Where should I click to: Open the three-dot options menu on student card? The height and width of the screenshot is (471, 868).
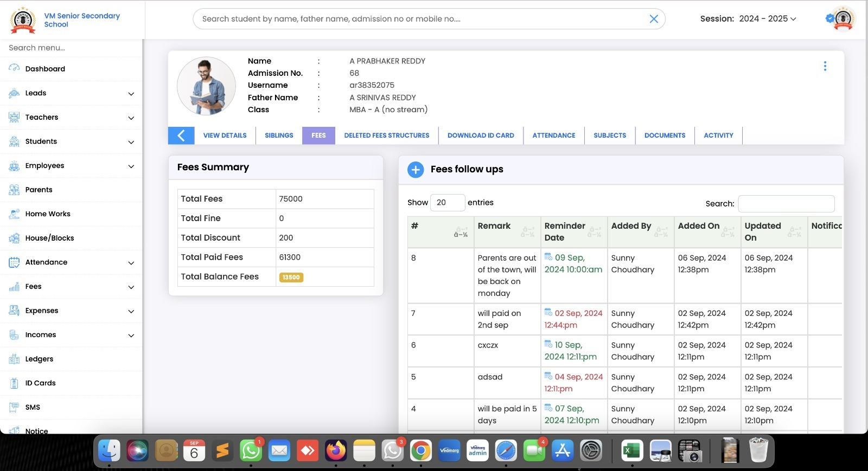coord(825,66)
